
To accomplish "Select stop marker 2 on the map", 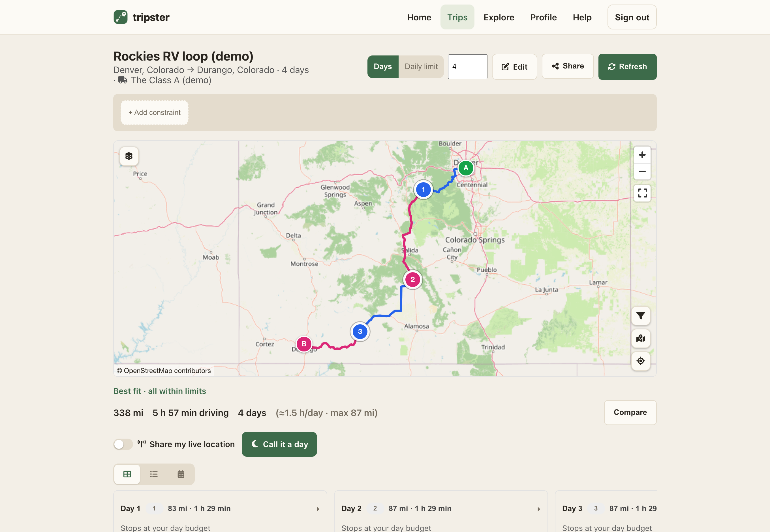I will [x=412, y=279].
